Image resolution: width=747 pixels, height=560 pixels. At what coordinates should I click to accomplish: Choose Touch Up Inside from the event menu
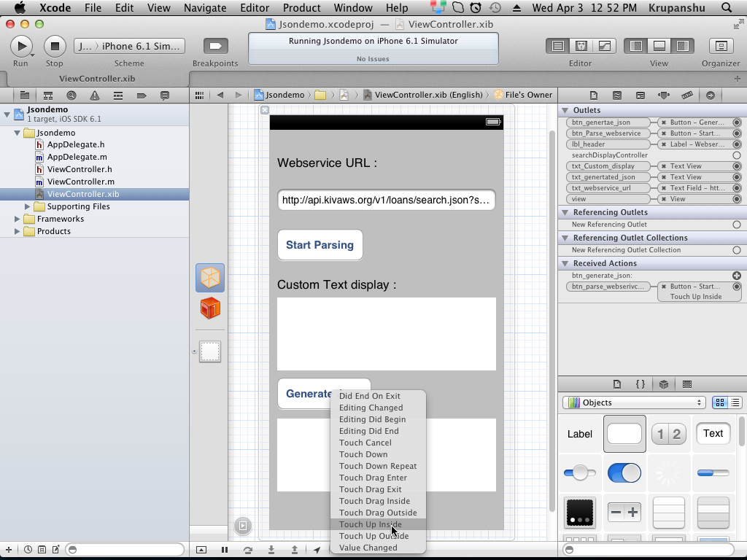[370, 524]
